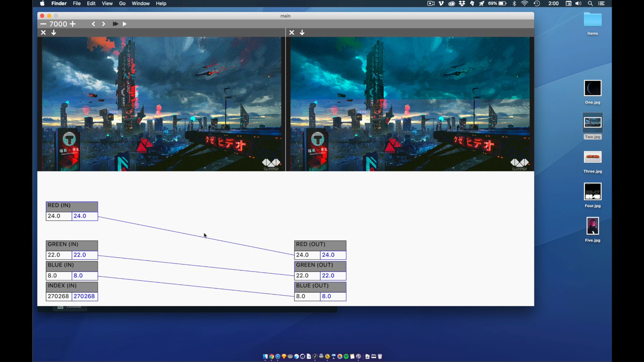Image resolution: width=644 pixels, height=362 pixels.
Task: Start playback with the play button
Action: (x=125, y=24)
